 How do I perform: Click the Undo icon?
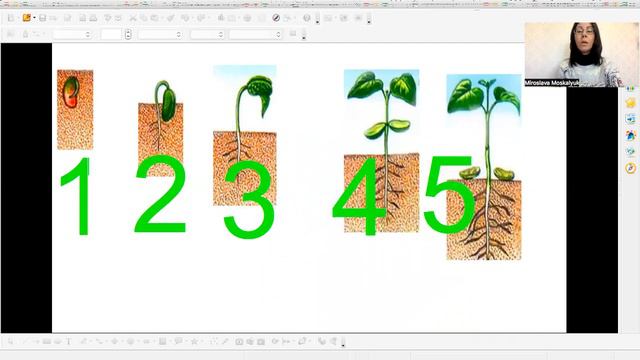[185, 18]
